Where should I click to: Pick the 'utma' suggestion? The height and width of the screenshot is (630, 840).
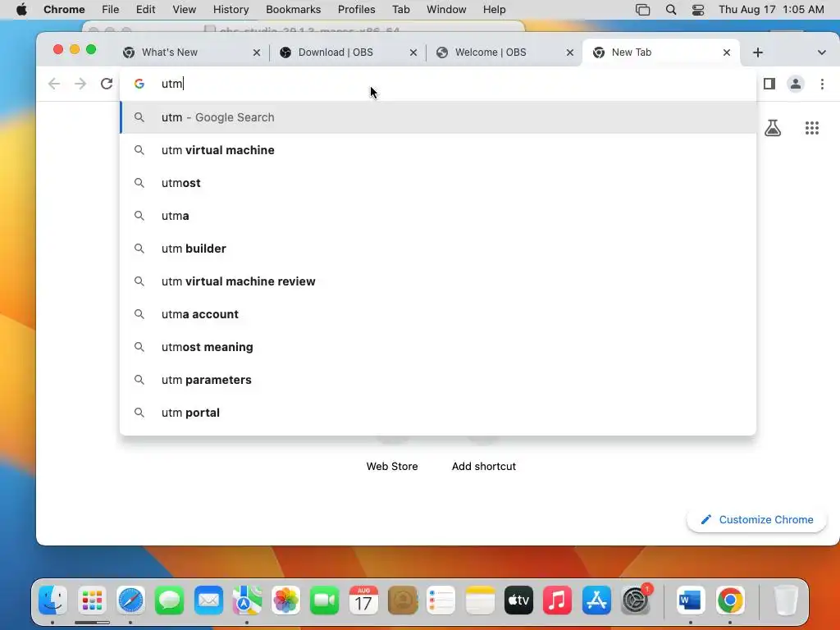(x=438, y=216)
